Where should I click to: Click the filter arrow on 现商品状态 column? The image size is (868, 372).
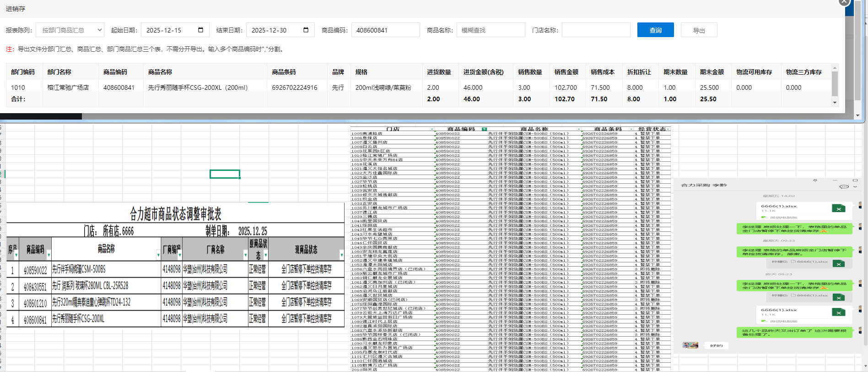point(341,255)
